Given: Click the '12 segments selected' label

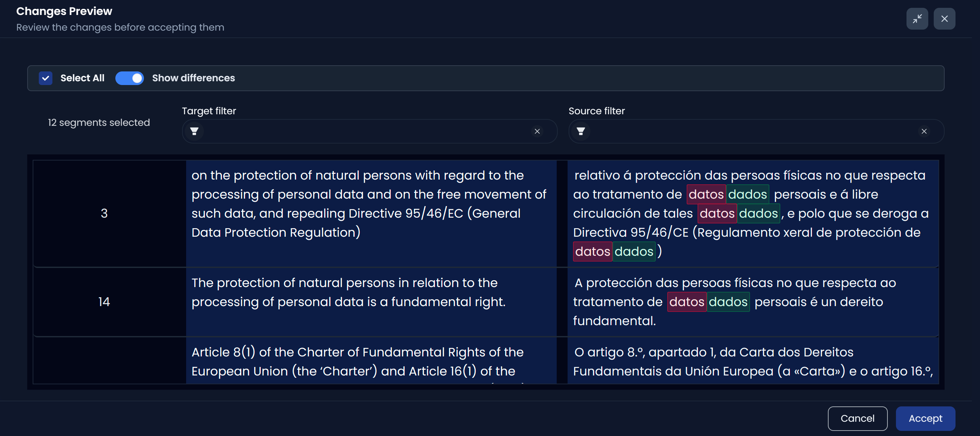Looking at the screenshot, I should pos(99,122).
